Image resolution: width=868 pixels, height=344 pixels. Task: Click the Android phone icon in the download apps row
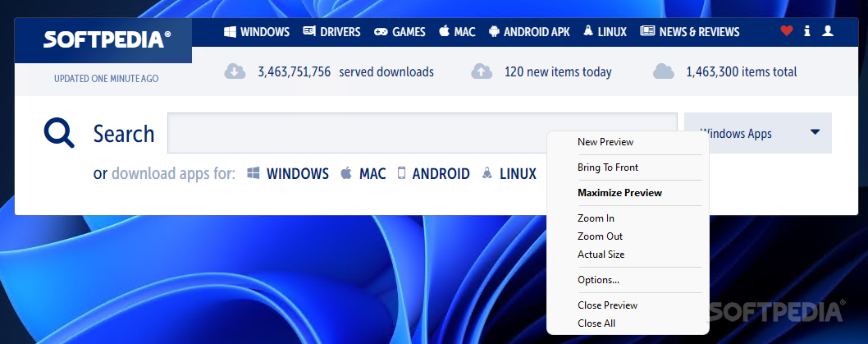coord(401,173)
